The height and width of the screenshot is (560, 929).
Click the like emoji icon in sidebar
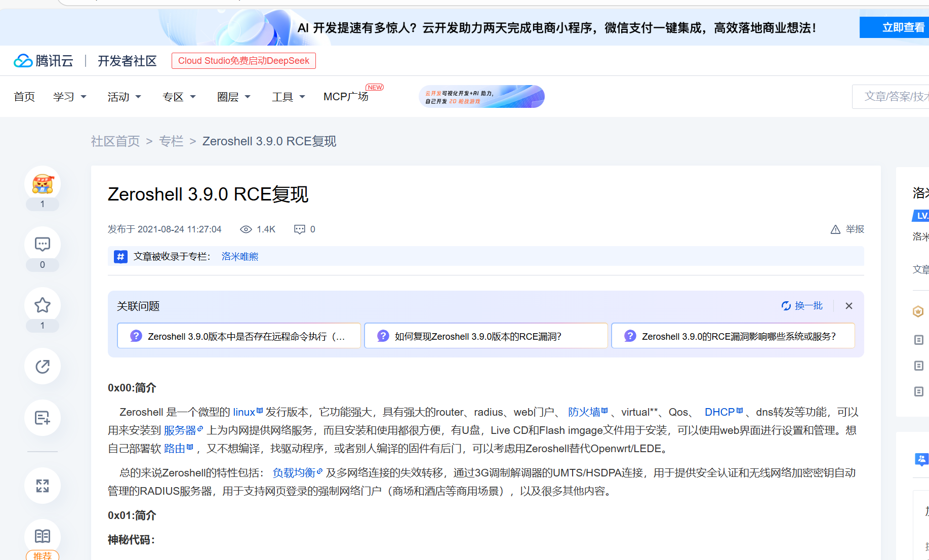pos(43,184)
